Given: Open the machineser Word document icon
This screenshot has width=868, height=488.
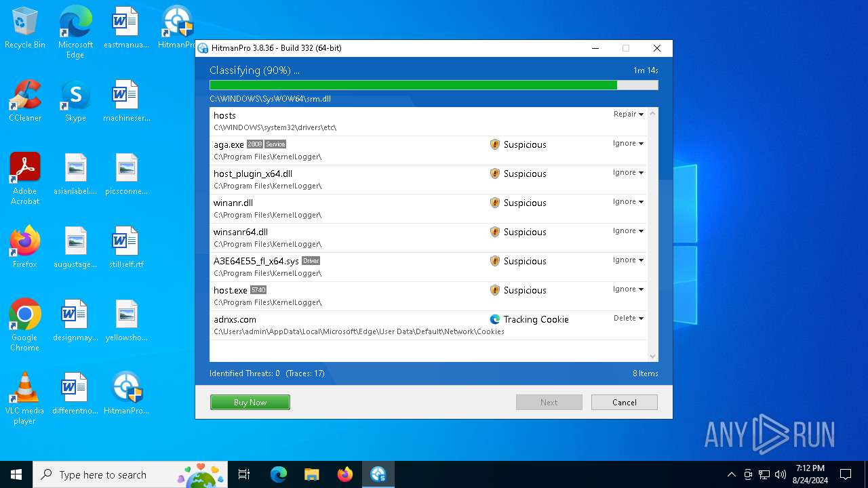Looking at the screenshot, I should pyautogui.click(x=126, y=102).
